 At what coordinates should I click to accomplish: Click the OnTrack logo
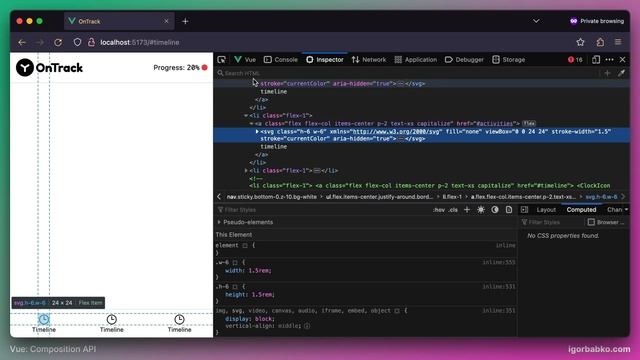(x=49, y=68)
